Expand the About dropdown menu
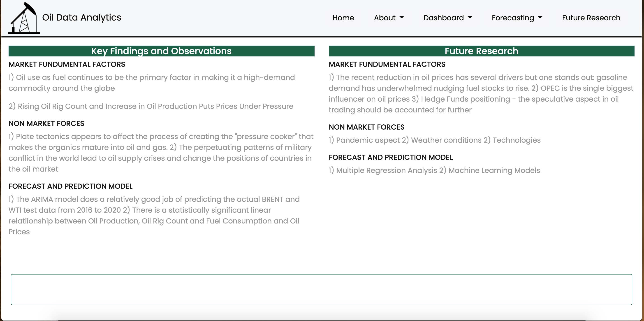This screenshot has height=321, width=644. click(385, 18)
